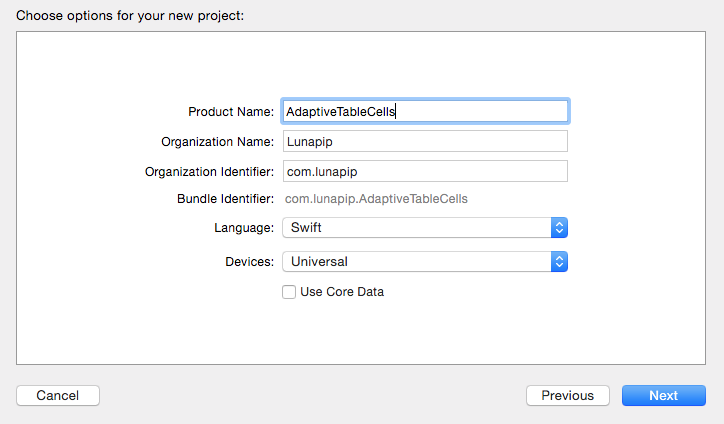Screen dimensions: 724x424
Task: Click the blue arrows on Devices popup
Action: click(x=559, y=262)
